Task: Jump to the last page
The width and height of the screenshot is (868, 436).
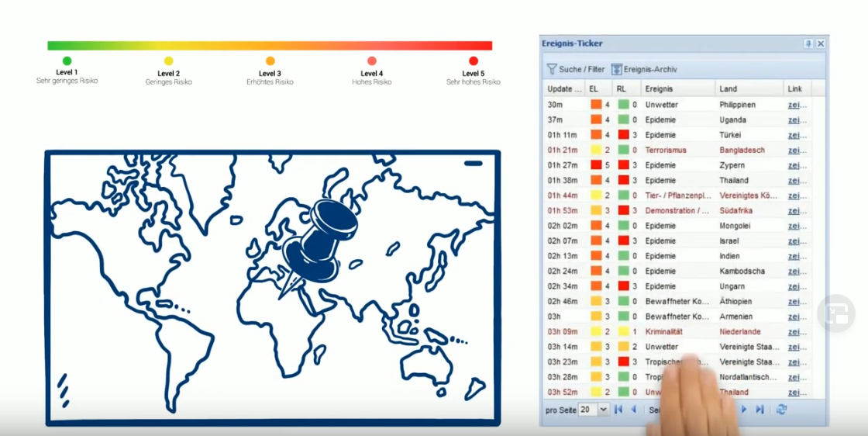Action: click(759, 410)
